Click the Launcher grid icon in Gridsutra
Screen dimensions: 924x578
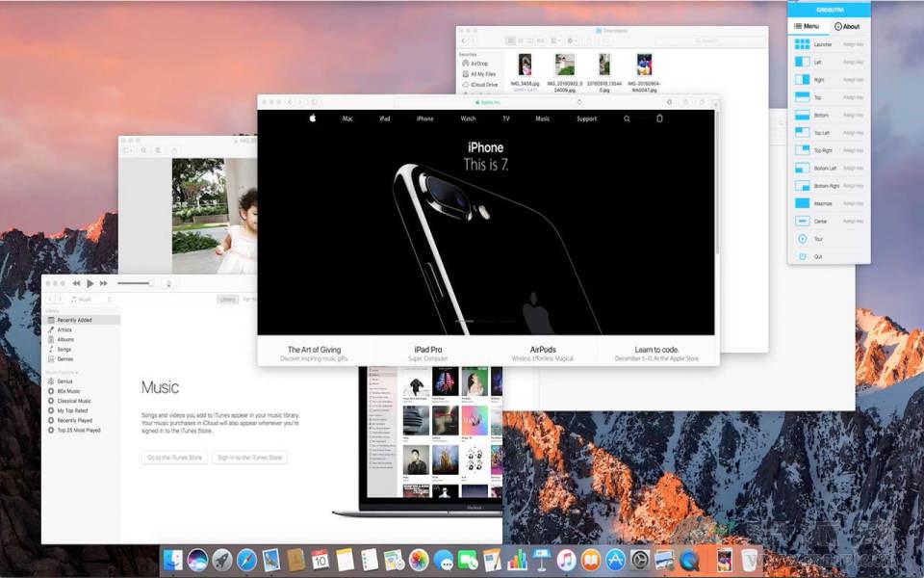pos(802,44)
